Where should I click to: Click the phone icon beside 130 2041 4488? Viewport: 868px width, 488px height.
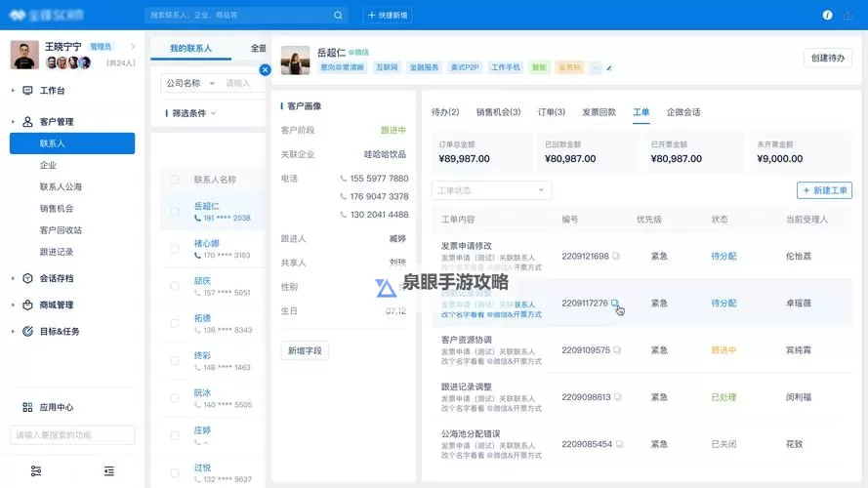click(344, 215)
